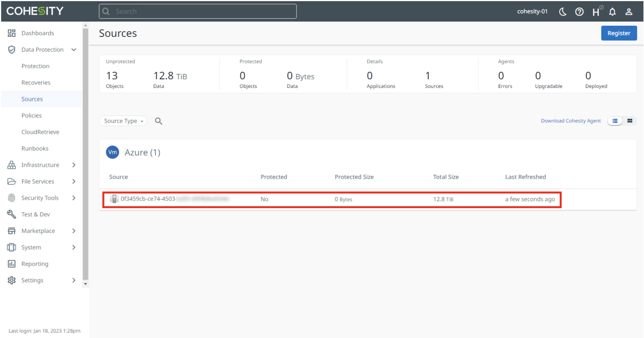Expand the Settings menu chevron

coord(74,280)
